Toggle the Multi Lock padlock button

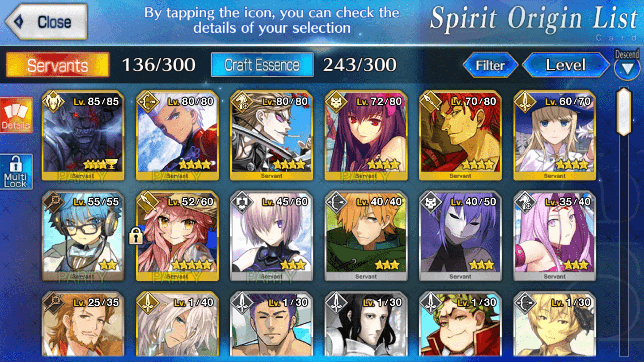coord(16,172)
